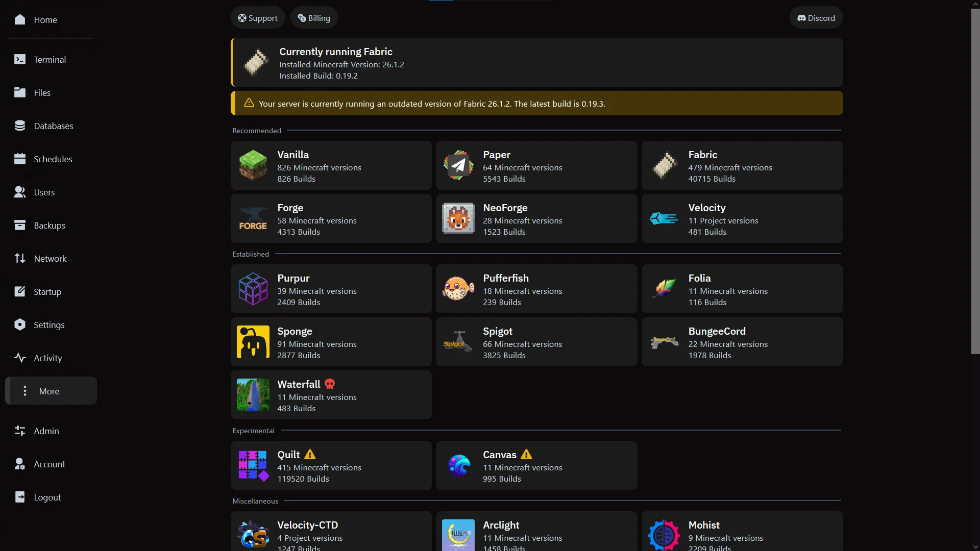Click the Pufferfish logo

tap(458, 289)
